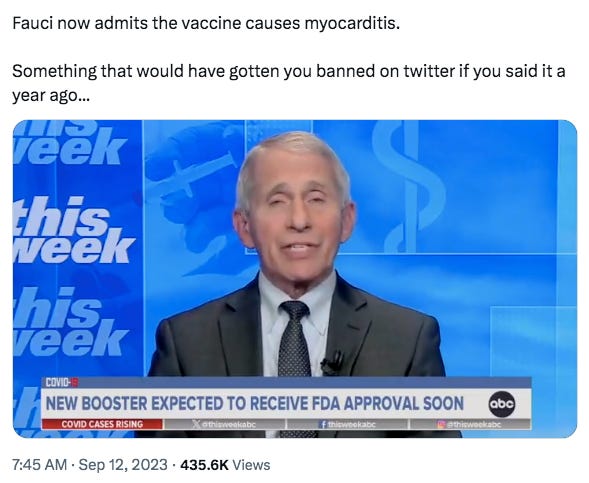Viewport: 589px width, 483px height.
Task: Click the 'banned on twitter' paragraph text
Action: (x=288, y=83)
